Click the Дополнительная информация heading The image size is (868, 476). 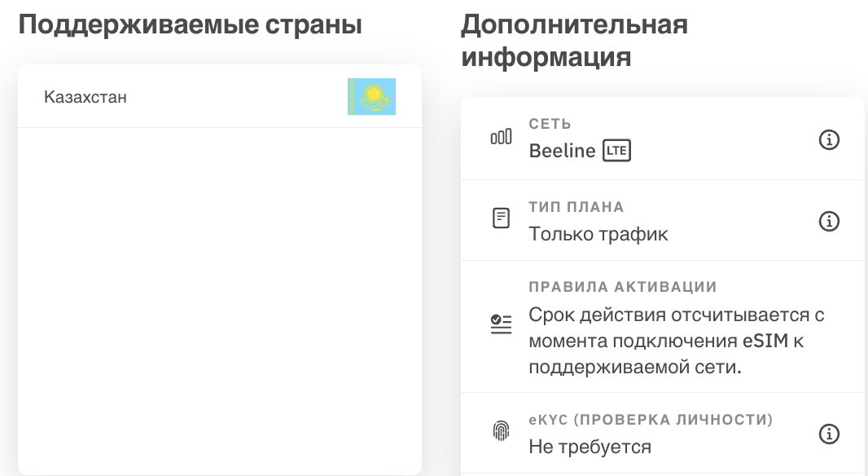(575, 41)
